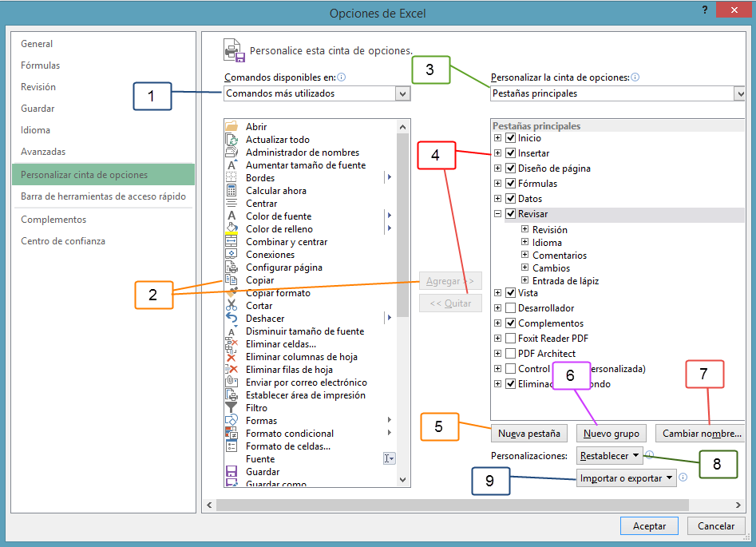The width and height of the screenshot is (756, 547).
Task: Click the Configurar página icon
Action: coord(232,267)
